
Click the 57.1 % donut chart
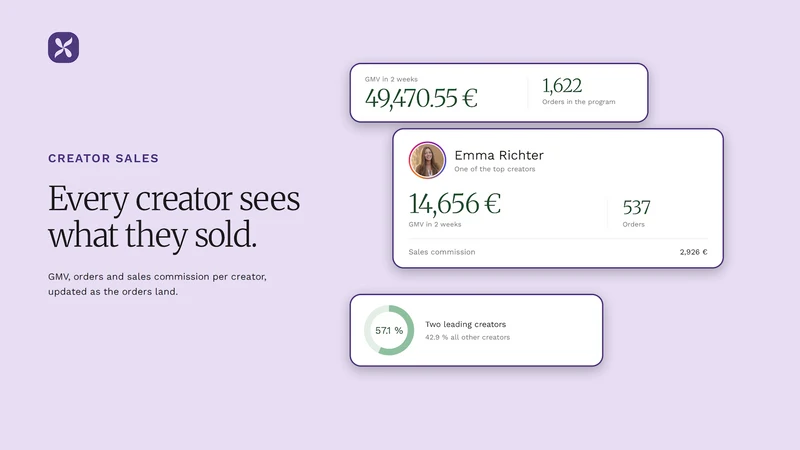coord(389,330)
